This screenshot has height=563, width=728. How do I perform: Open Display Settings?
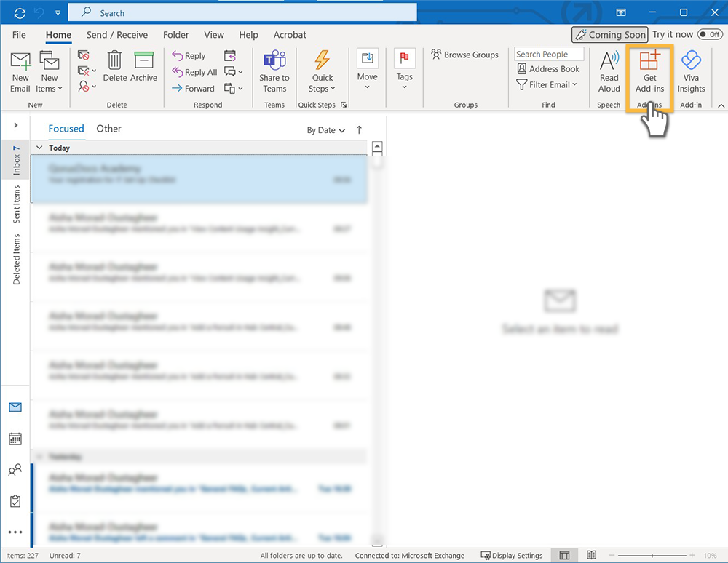512,555
